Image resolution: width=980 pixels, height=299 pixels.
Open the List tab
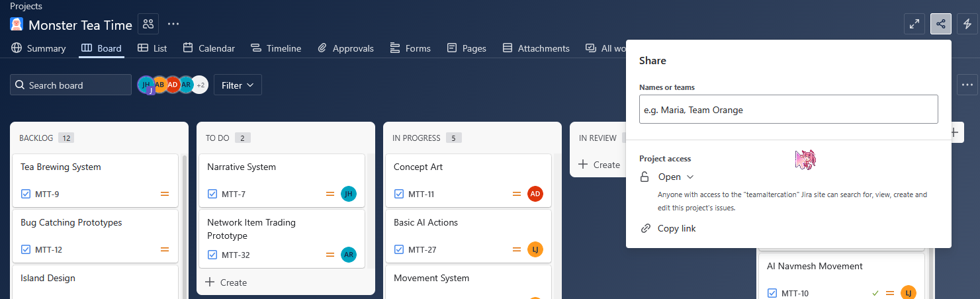click(x=152, y=48)
